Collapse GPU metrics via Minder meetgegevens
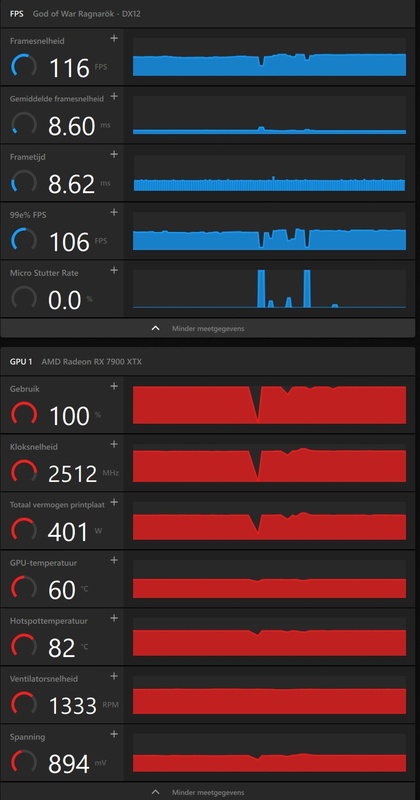This screenshot has height=800, width=420. tap(208, 792)
